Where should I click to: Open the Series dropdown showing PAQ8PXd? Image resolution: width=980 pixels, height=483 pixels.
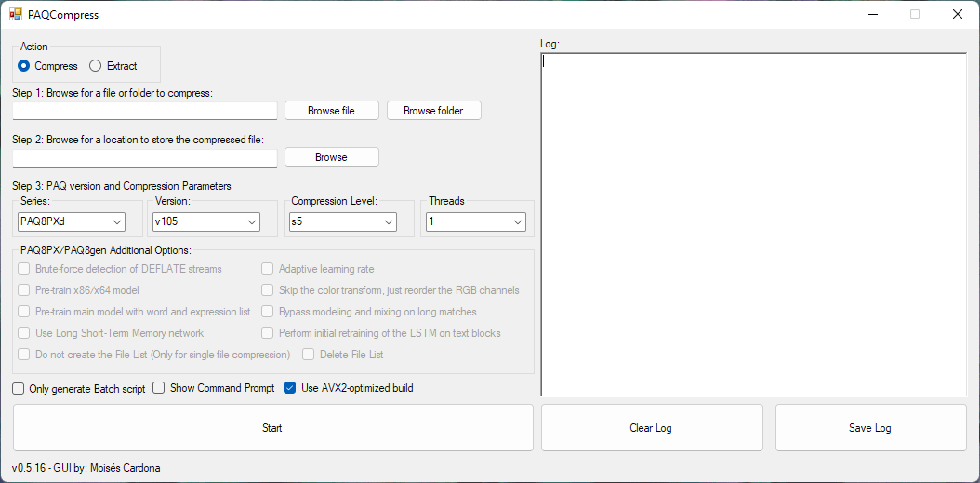tap(72, 221)
